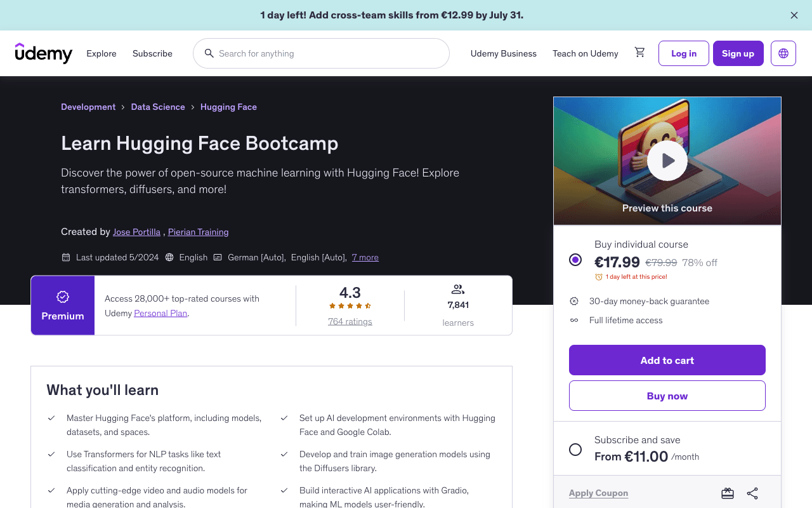Click the star rating icons

[350, 306]
